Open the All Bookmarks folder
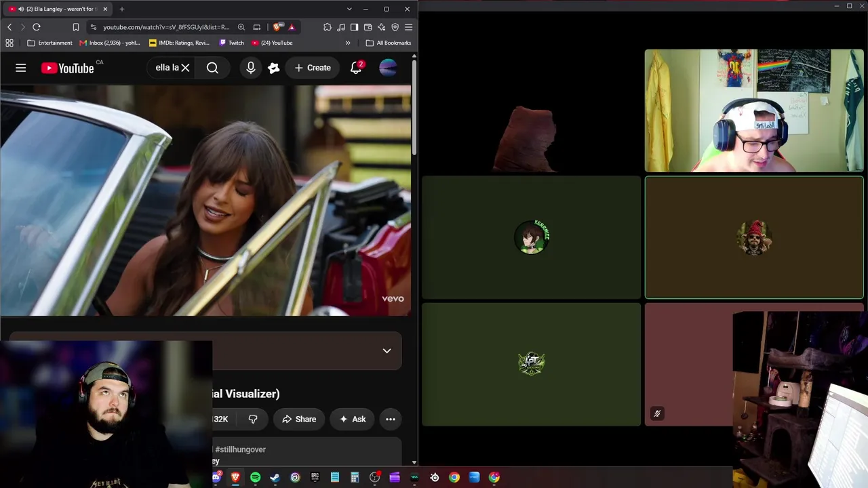This screenshot has height=488, width=868. pos(389,43)
